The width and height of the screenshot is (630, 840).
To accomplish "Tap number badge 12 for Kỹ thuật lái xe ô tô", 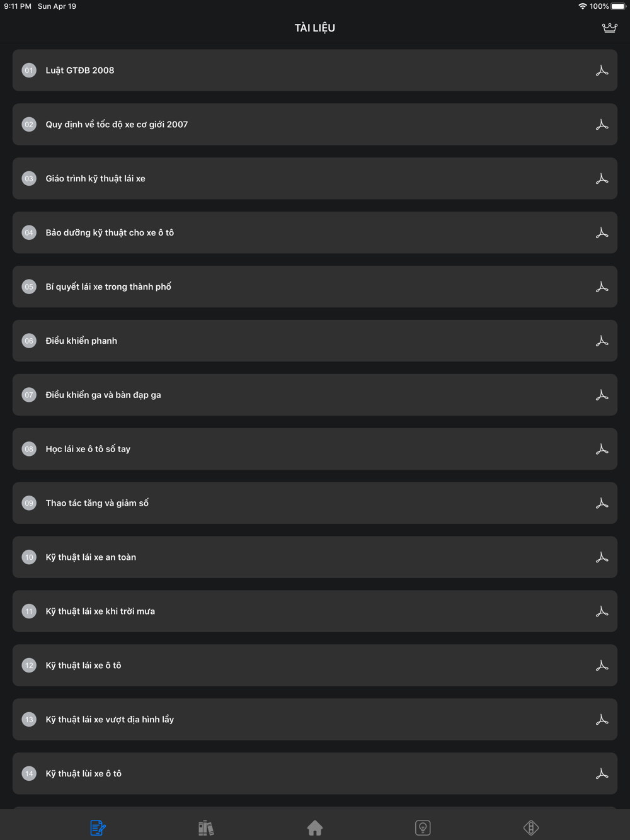I will pos(29,666).
